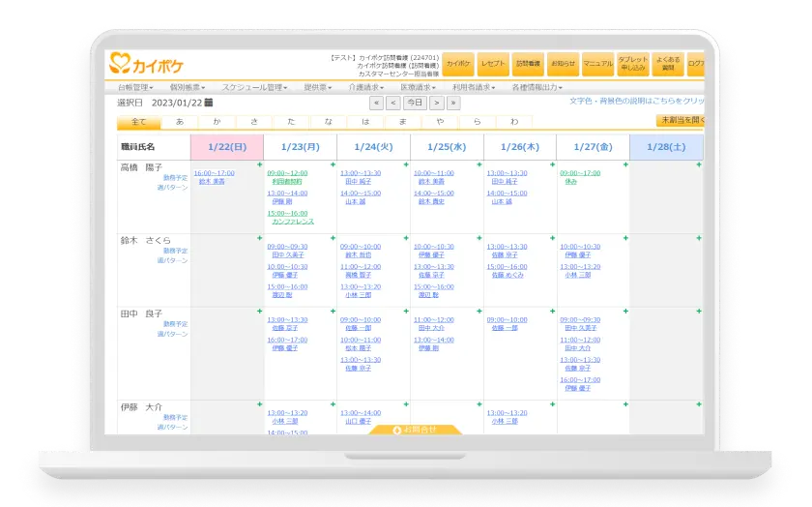Image resolution: width=812 pixels, height=507 pixels.
Task: Open the マニュアル header button
Action: tap(597, 64)
